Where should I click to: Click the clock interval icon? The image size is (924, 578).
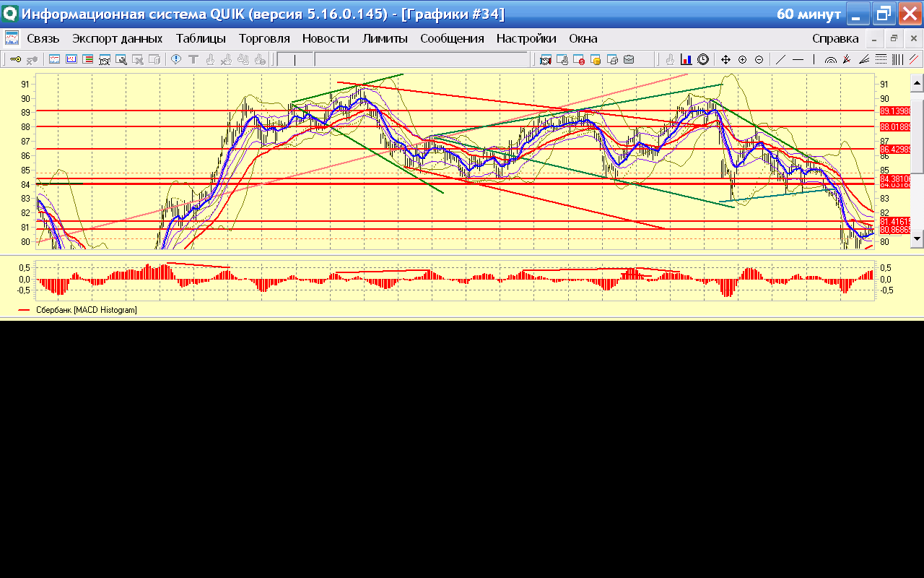[702, 59]
